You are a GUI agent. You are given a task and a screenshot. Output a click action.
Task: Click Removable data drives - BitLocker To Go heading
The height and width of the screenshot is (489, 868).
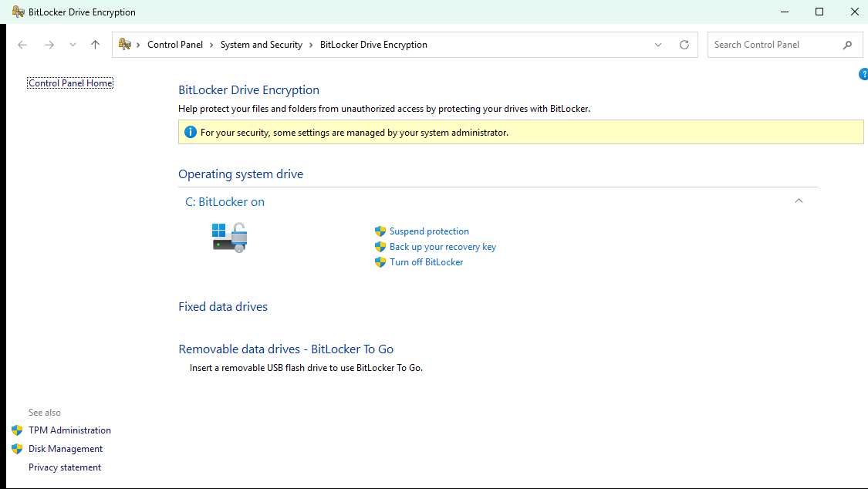285,349
